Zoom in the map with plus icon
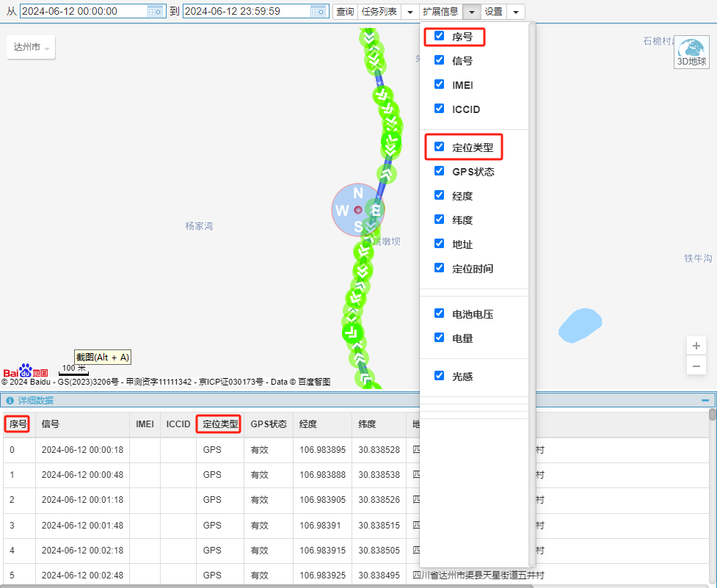 click(x=696, y=346)
